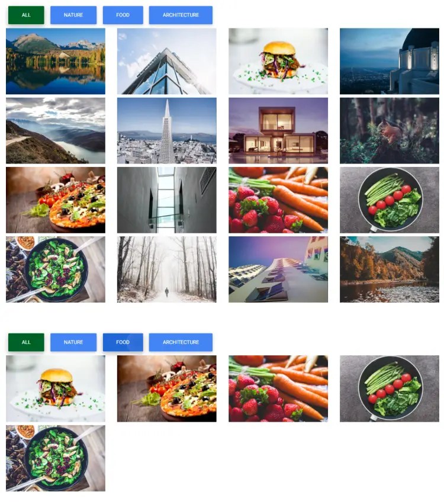Select NATURE filter in bottom gallery

click(x=73, y=342)
